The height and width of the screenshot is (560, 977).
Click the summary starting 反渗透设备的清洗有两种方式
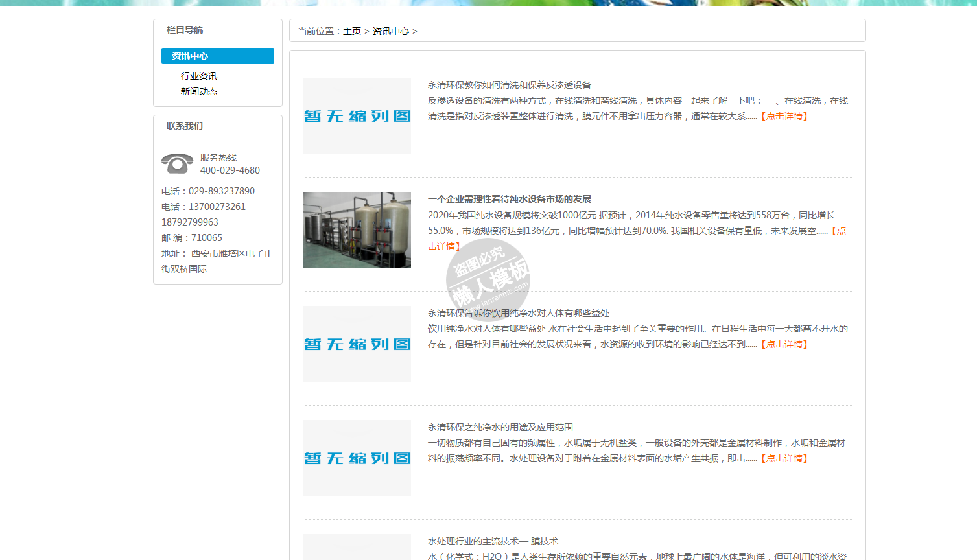pyautogui.click(x=638, y=108)
